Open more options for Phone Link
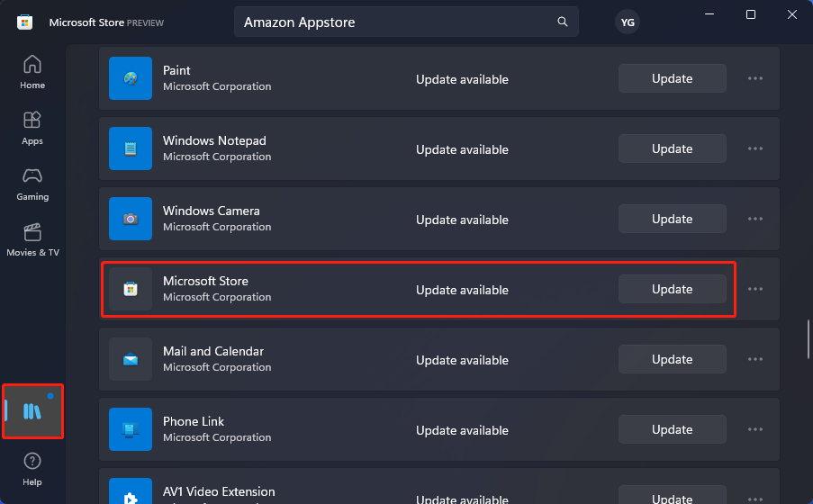Image resolution: width=813 pixels, height=504 pixels. 754,429
